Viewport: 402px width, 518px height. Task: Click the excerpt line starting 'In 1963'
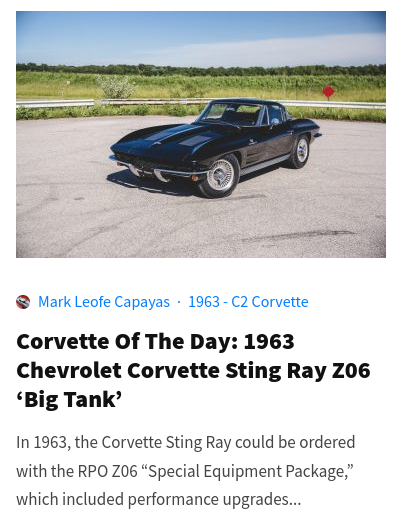(185, 443)
